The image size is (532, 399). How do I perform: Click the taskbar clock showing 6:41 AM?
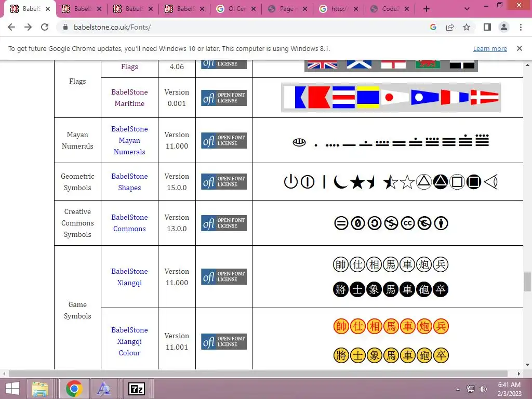(509, 389)
